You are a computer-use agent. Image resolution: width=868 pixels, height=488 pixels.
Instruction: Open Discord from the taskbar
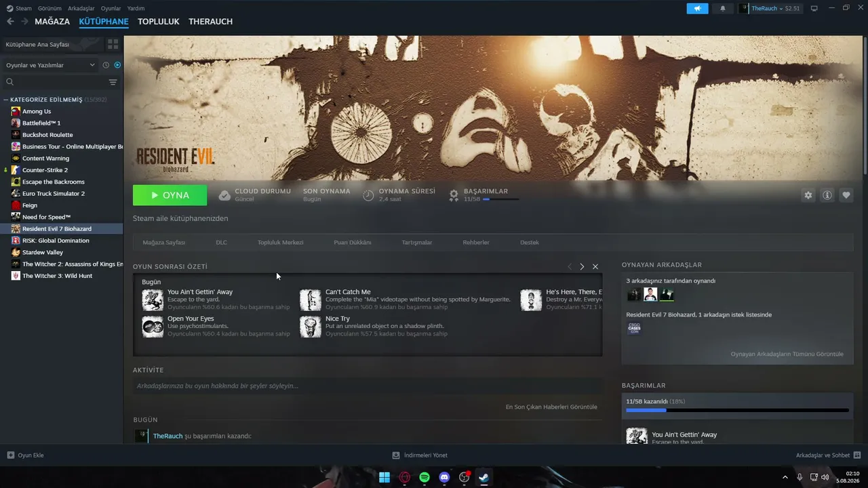444,477
